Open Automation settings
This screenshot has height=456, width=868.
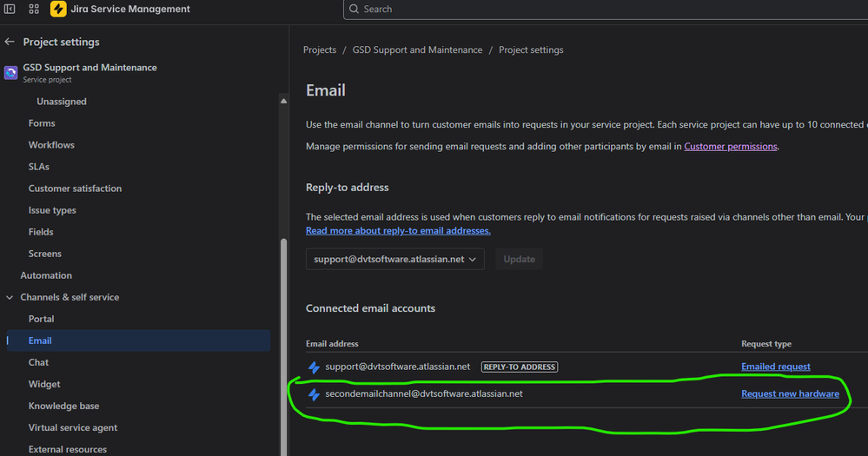46,275
